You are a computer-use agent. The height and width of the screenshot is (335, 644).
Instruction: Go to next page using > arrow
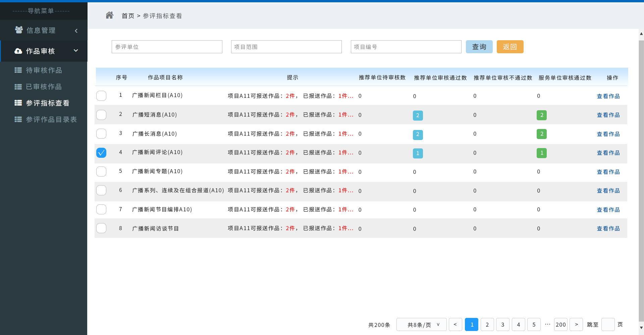(x=576, y=325)
